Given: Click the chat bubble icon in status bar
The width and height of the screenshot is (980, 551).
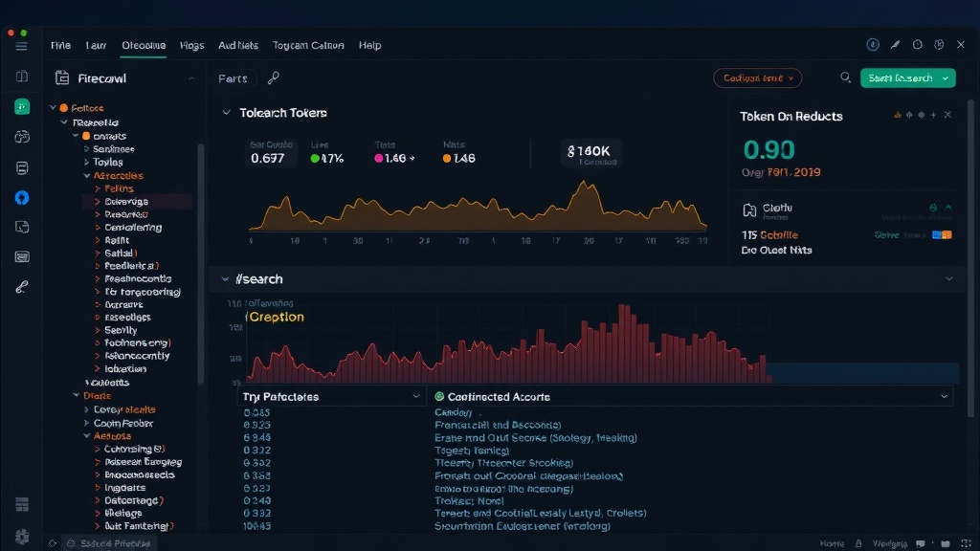Looking at the screenshot, I should (920, 543).
